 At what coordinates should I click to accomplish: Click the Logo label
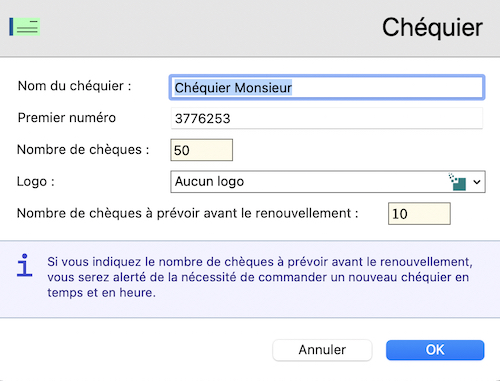36,182
